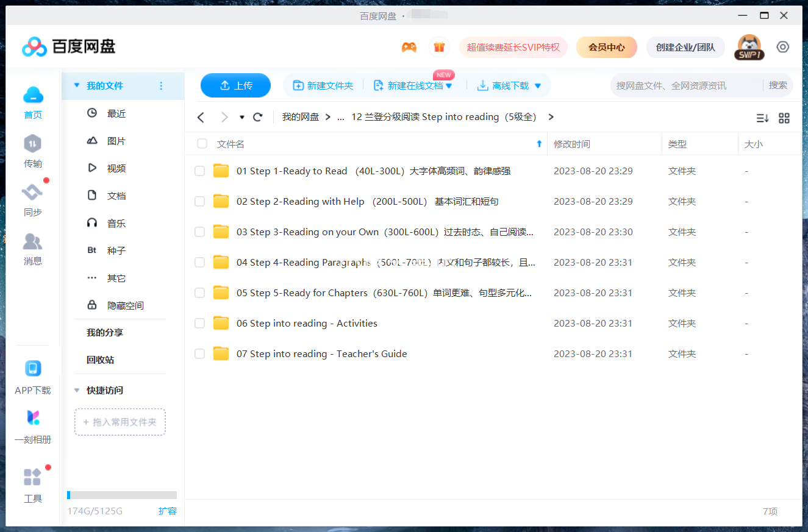Switch to the 视频 videos category
The width and height of the screenshot is (808, 532).
(116, 168)
